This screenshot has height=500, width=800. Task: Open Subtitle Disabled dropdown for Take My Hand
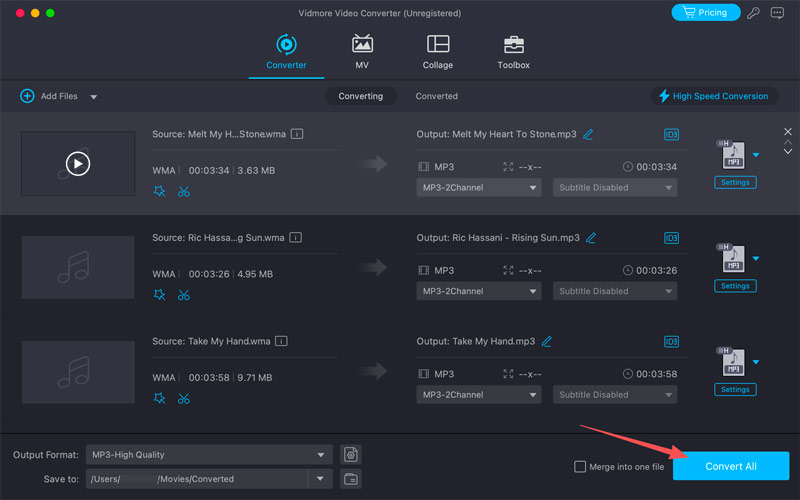(x=615, y=395)
